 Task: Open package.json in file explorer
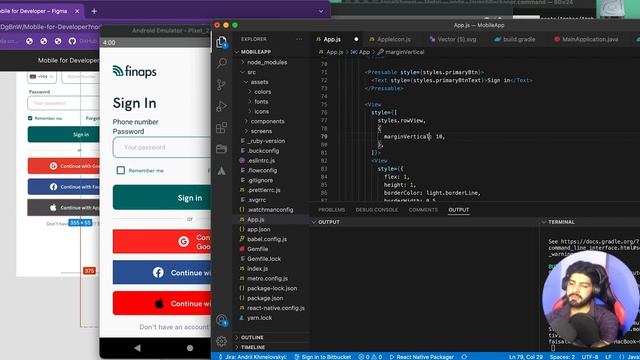pyautogui.click(x=265, y=298)
